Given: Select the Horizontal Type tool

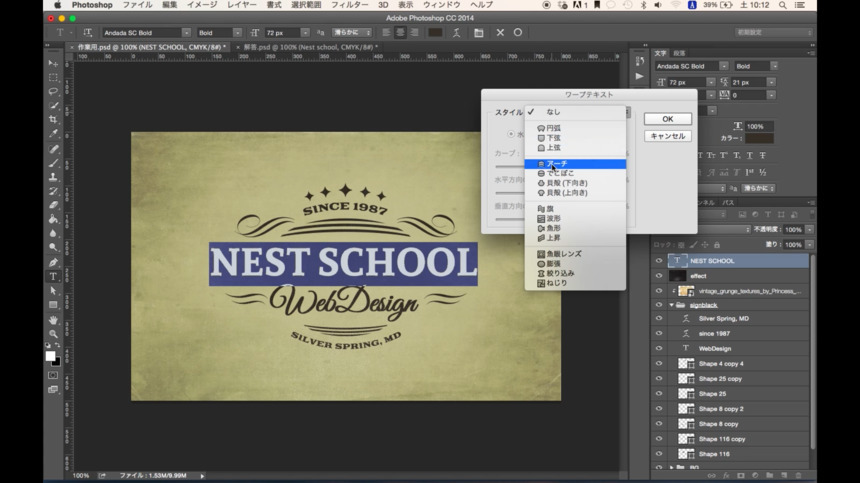Looking at the screenshot, I should pyautogui.click(x=53, y=276).
